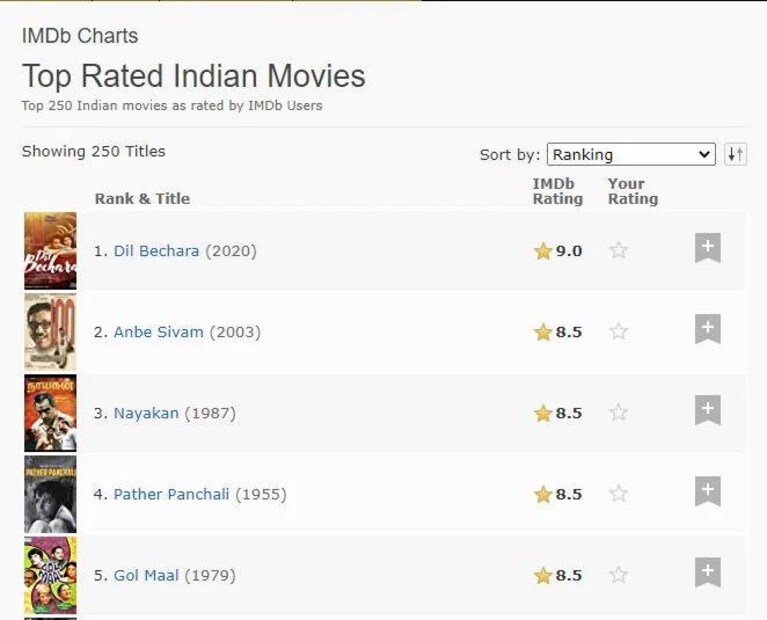Rate Gol Maal with empty star

[619, 575]
